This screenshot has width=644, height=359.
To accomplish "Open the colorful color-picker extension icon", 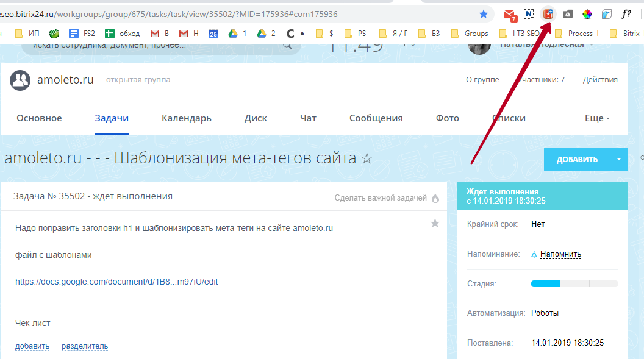I will (587, 14).
